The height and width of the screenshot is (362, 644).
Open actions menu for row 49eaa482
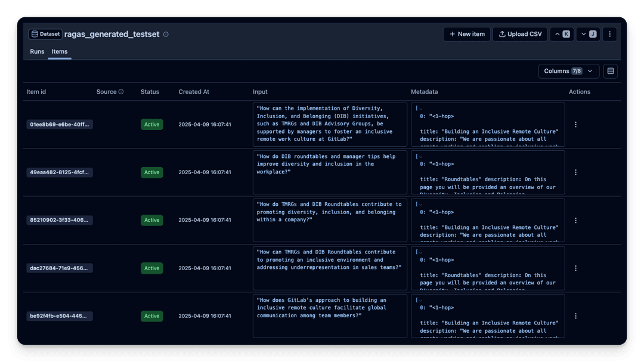coord(575,172)
